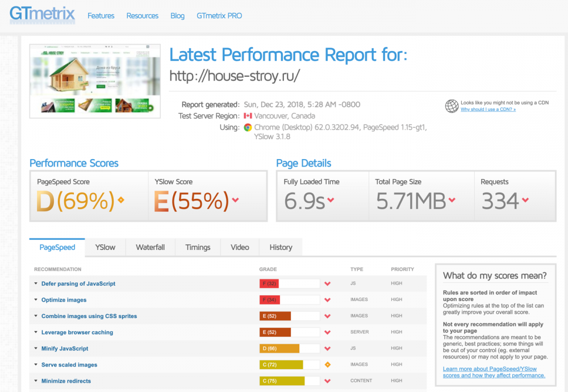Click the PageSpeed Score diamond indicator
The height and width of the screenshot is (392, 568).
(121, 199)
